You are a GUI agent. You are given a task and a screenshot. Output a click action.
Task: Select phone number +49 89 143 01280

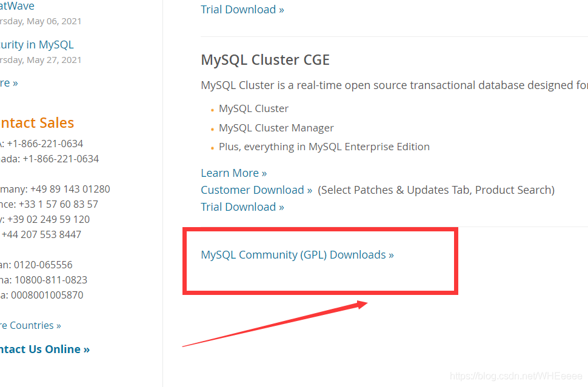pos(70,189)
